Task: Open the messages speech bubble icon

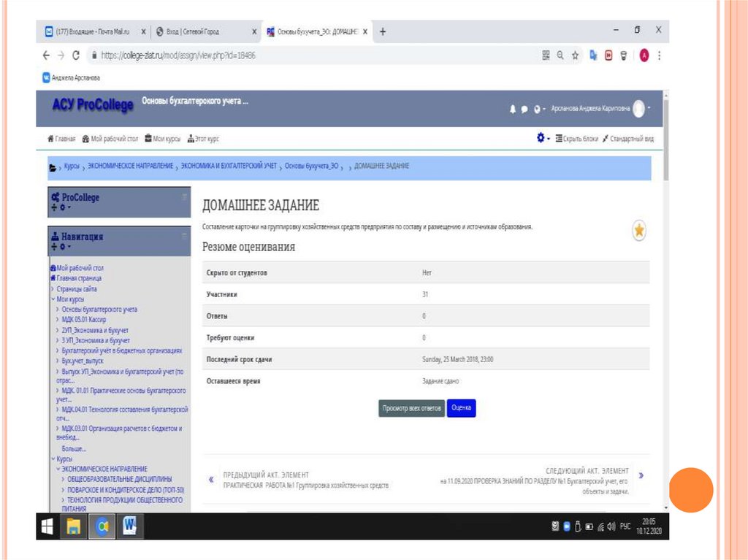Action: (524, 110)
